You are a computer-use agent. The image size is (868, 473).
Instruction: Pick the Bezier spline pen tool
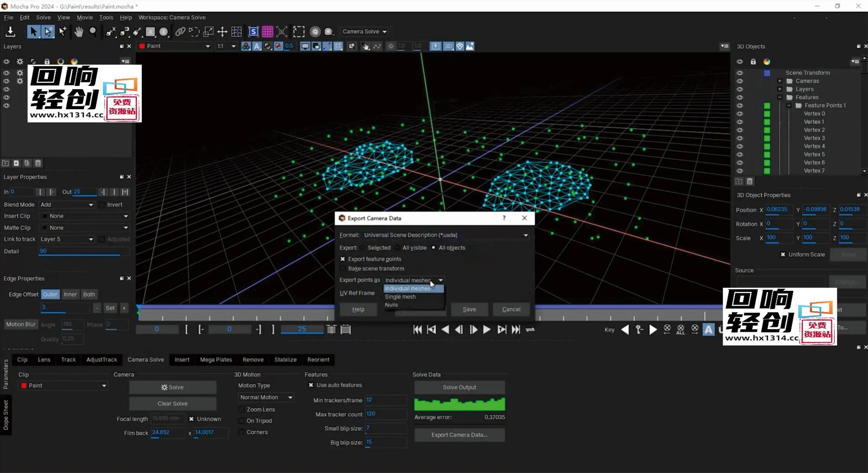coord(124,32)
